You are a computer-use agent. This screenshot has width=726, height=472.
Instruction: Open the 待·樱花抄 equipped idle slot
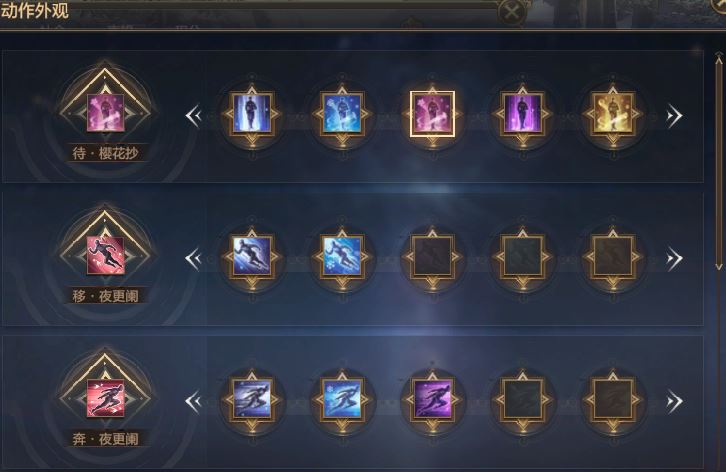[x=106, y=113]
